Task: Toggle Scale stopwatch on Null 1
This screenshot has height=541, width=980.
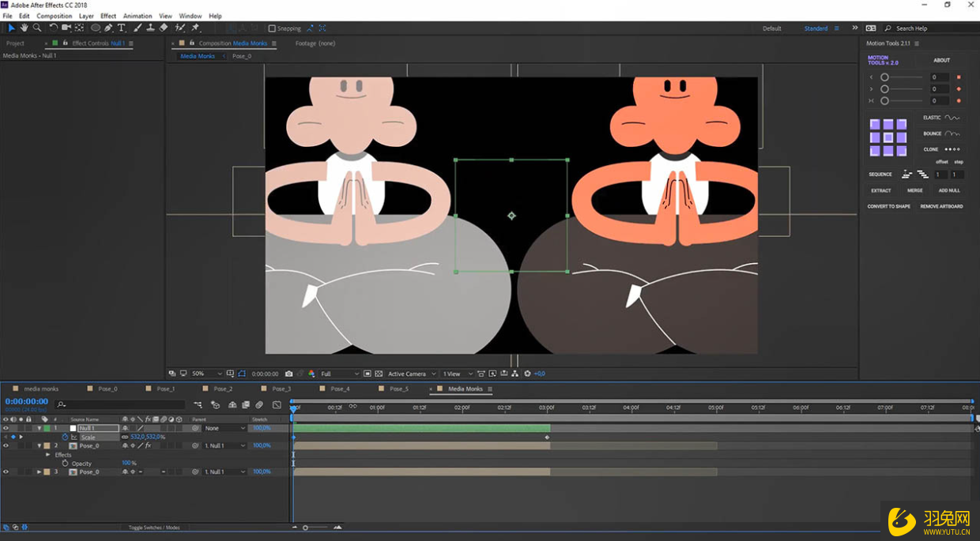Action: [66, 437]
